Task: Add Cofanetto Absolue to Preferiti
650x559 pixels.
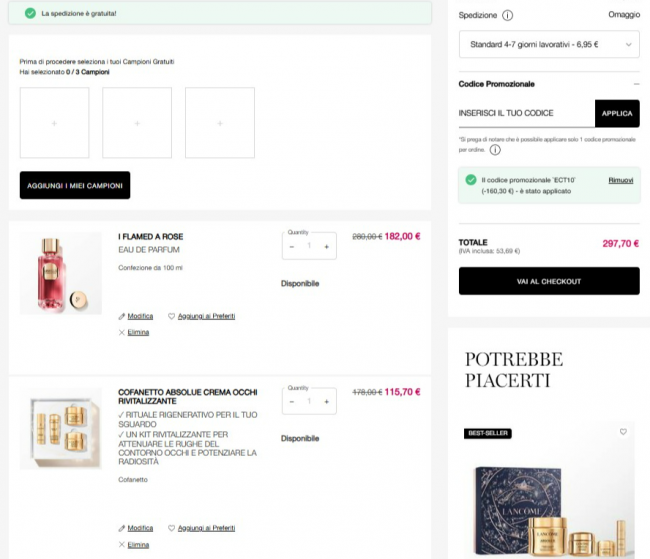Action: (206, 528)
